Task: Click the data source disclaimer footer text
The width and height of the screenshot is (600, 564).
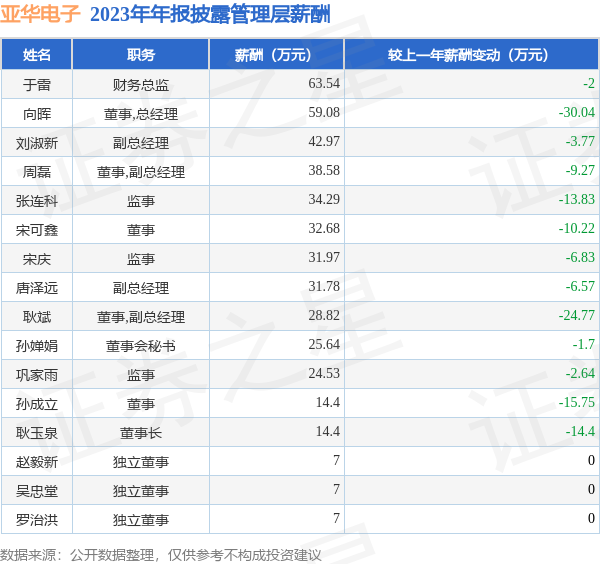Action: click(160, 555)
